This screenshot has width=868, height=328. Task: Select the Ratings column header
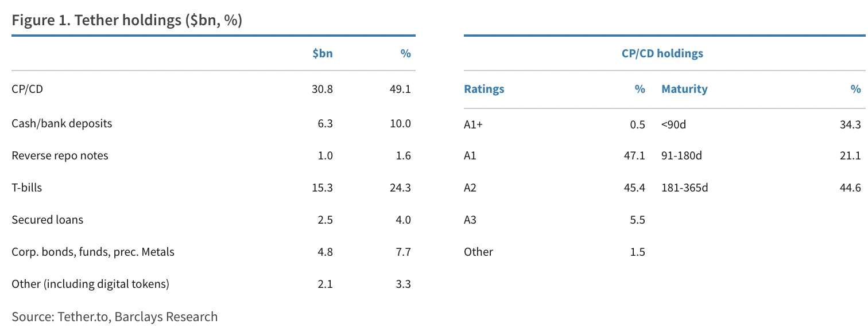coord(484,89)
